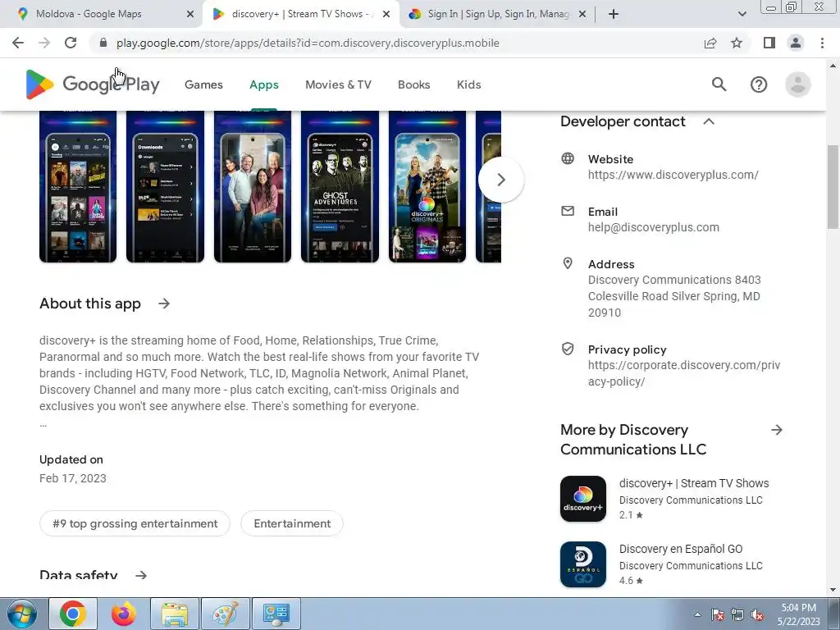Open the Ghost Adventures screenshot thumbnail
840x630 pixels.
pos(340,186)
